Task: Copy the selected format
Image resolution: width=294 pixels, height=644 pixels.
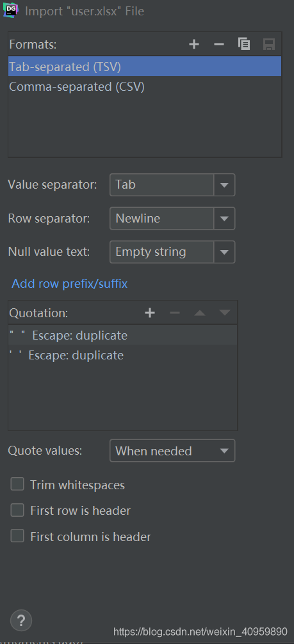Action: coord(244,44)
